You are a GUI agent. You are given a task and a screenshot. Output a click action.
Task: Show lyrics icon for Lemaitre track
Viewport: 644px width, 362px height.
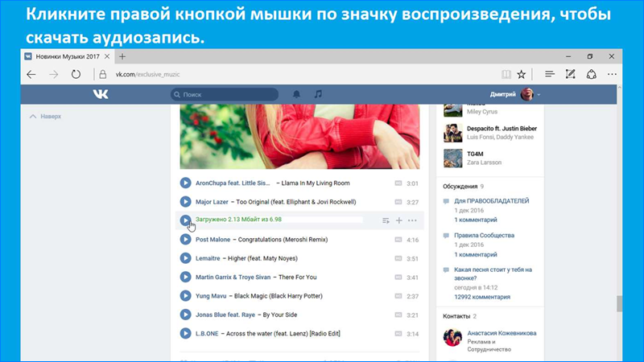[398, 258]
